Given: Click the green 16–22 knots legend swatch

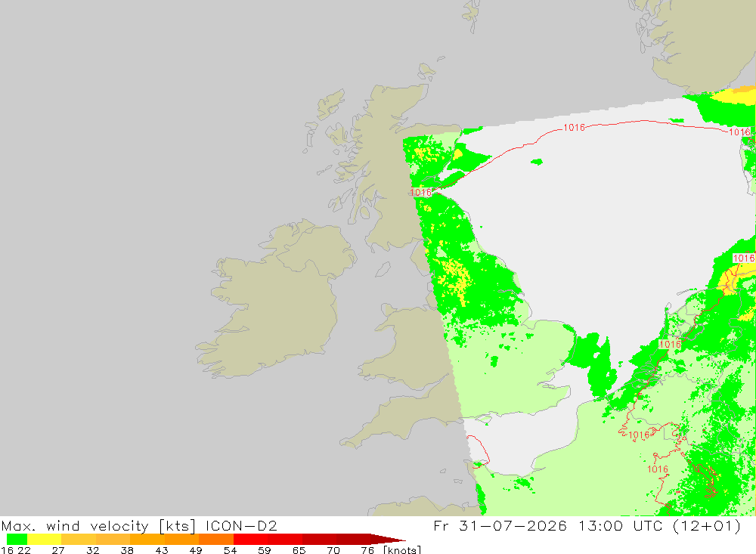Looking at the screenshot, I should click(x=17, y=539).
